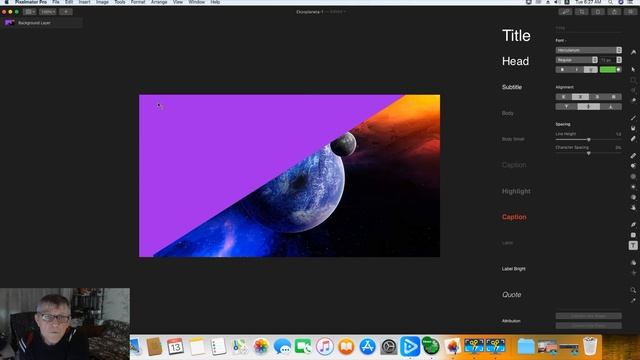Select the Type tool in the tools sidebar
Viewport: 640px width, 360px height.
[633, 245]
